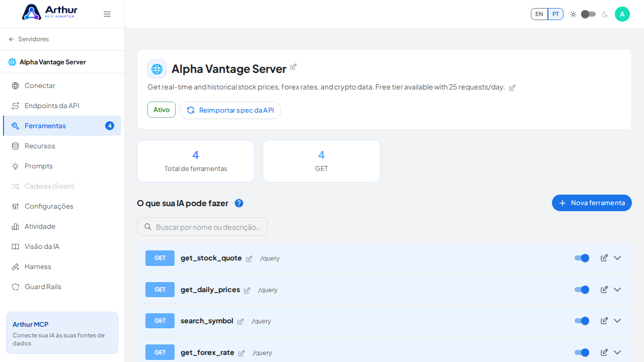Click Alpha Vantage Server sidebar header
Viewport: 644px width, 362px height.
tap(62, 62)
